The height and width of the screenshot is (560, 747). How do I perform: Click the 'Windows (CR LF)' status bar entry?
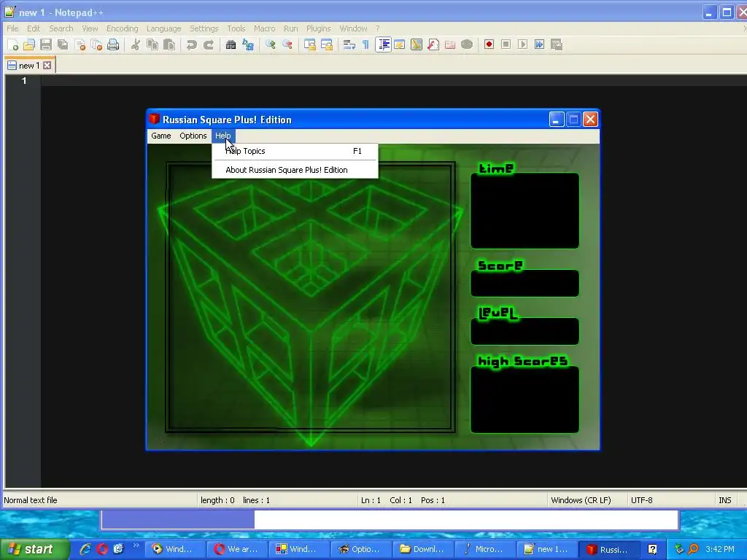pos(581,500)
